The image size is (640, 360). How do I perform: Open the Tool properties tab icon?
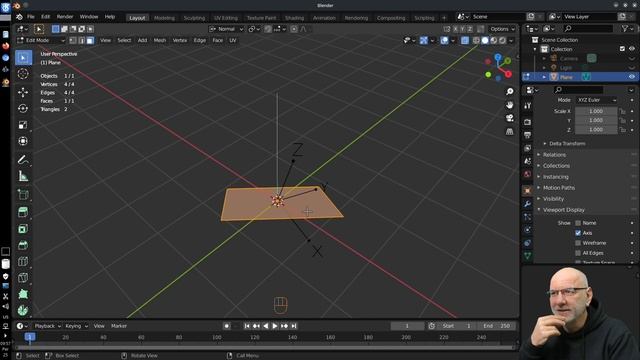527,105
